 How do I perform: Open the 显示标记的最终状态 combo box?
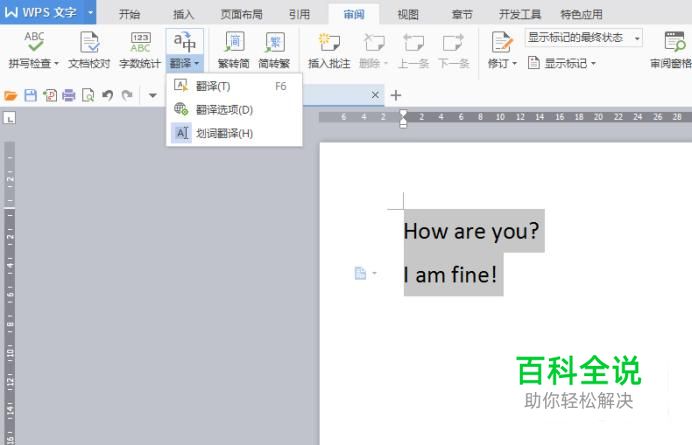[583, 38]
